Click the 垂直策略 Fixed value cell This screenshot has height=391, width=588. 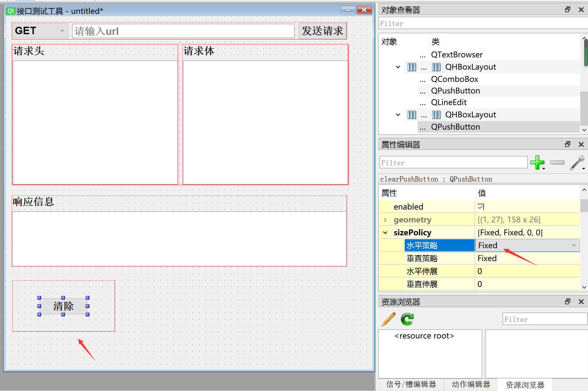tap(527, 259)
